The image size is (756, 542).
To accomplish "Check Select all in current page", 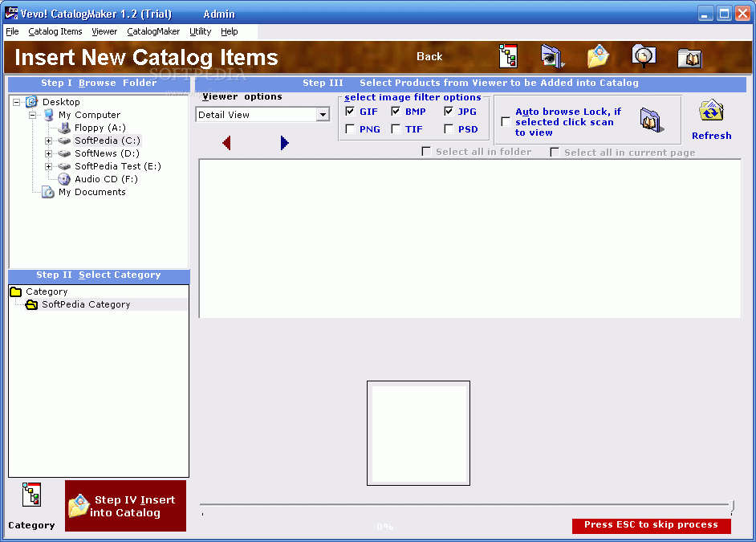I will pos(555,153).
